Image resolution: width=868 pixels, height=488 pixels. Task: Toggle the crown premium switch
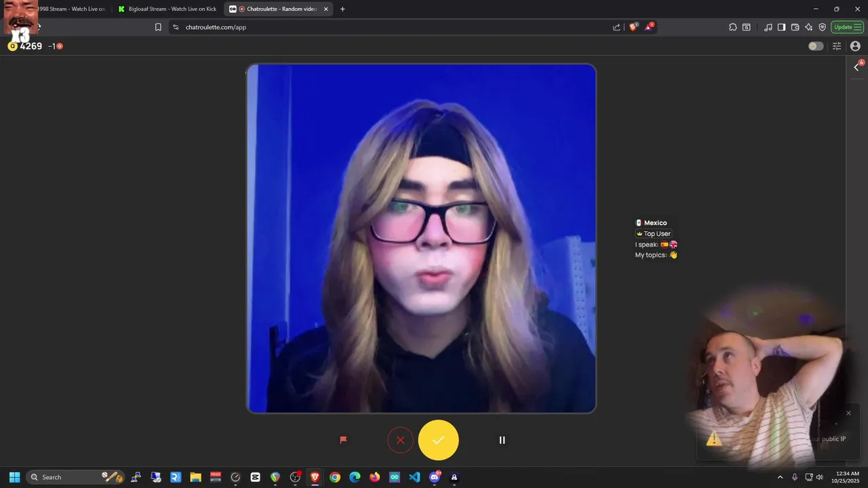(x=816, y=46)
